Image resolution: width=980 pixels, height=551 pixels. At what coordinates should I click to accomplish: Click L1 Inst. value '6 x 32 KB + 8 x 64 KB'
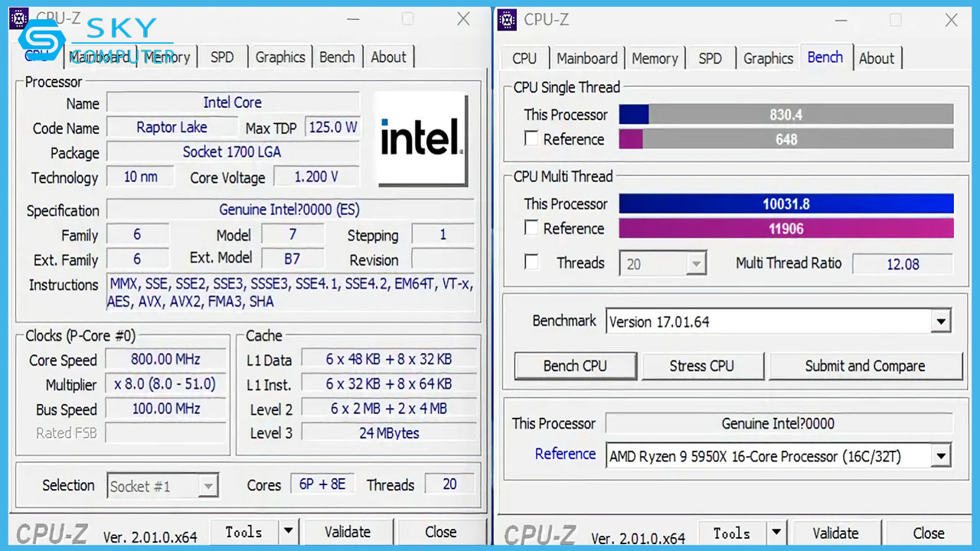[x=389, y=383]
